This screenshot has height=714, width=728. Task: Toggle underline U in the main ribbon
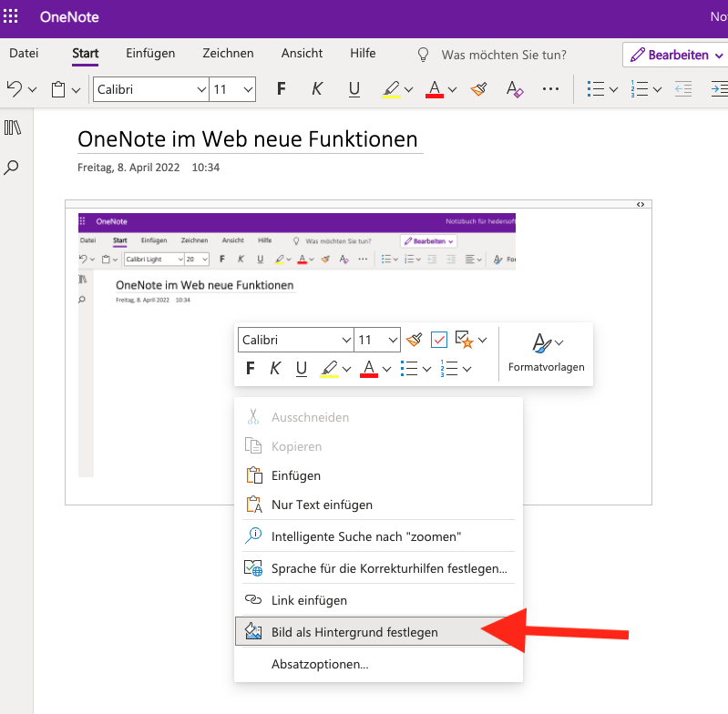(x=354, y=88)
